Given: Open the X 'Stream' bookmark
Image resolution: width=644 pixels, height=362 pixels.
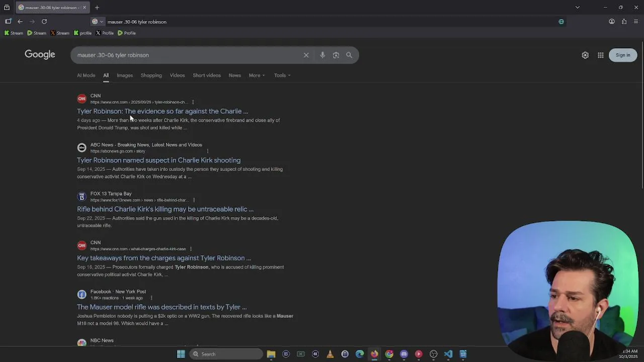Looking at the screenshot, I should (x=60, y=33).
